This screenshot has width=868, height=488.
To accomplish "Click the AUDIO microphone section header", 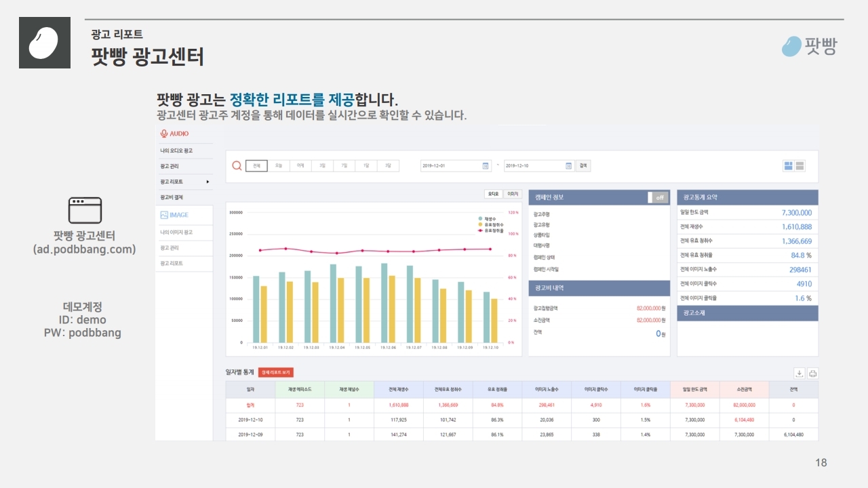I will pos(175,134).
